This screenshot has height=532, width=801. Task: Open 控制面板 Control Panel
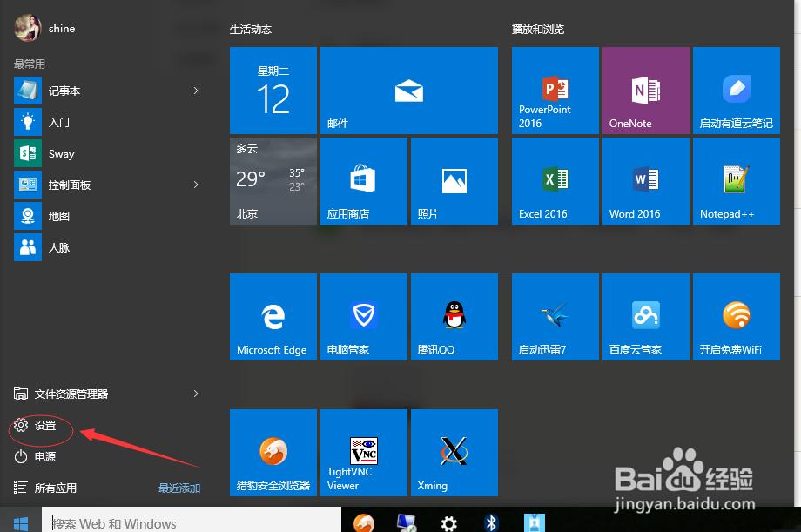[106, 185]
